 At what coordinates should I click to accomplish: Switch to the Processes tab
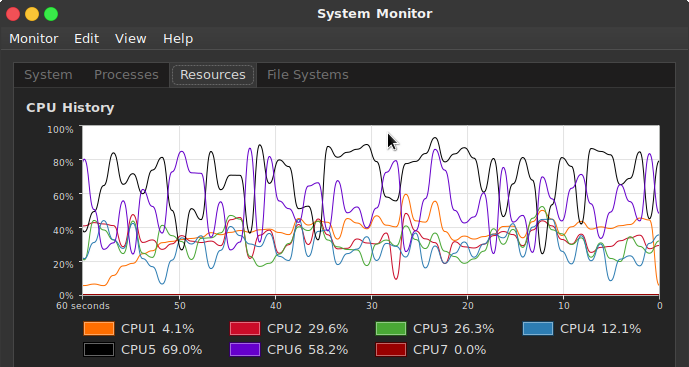[126, 75]
